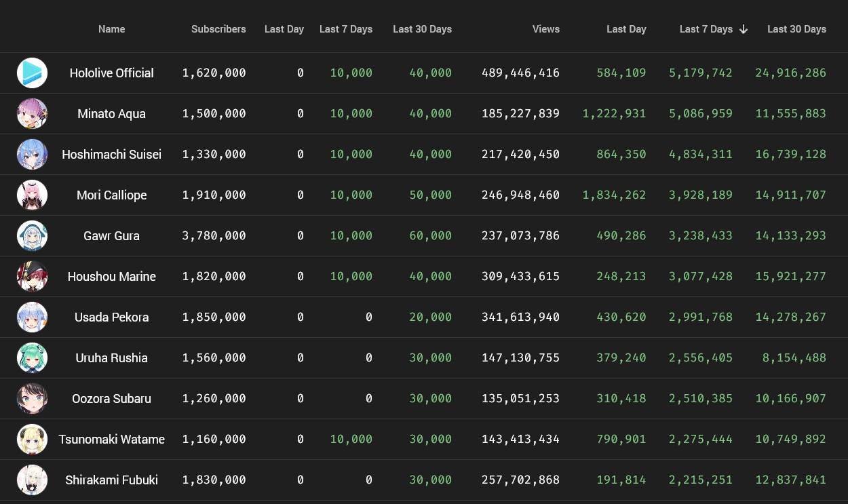Open Minato Aqua's avatar image
Screen dimensions: 848x504
pyautogui.click(x=32, y=113)
